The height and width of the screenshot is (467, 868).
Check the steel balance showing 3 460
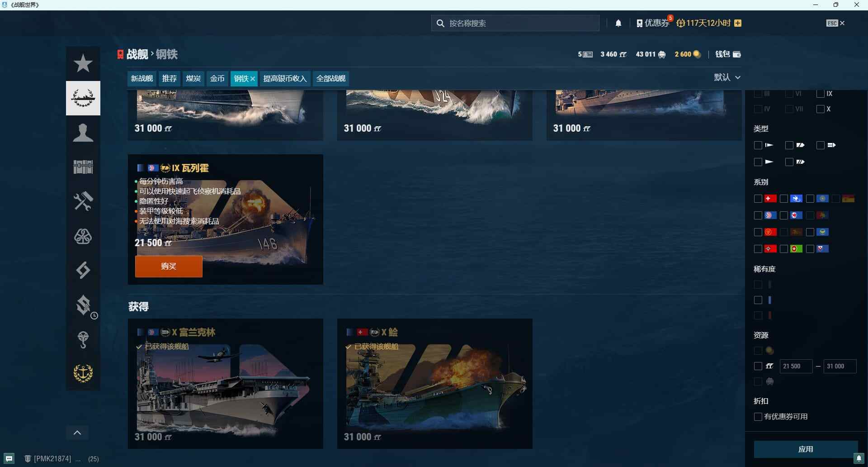tap(613, 54)
